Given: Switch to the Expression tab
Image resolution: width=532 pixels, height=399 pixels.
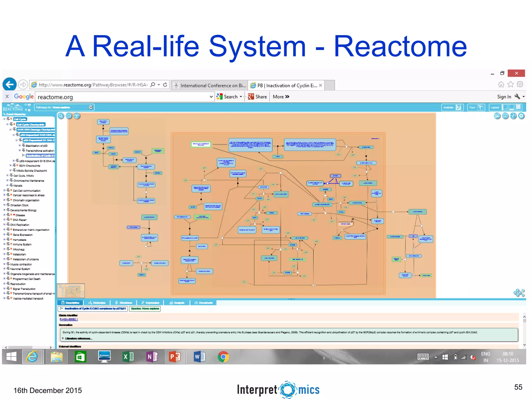Looking at the screenshot, I should (150, 303).
